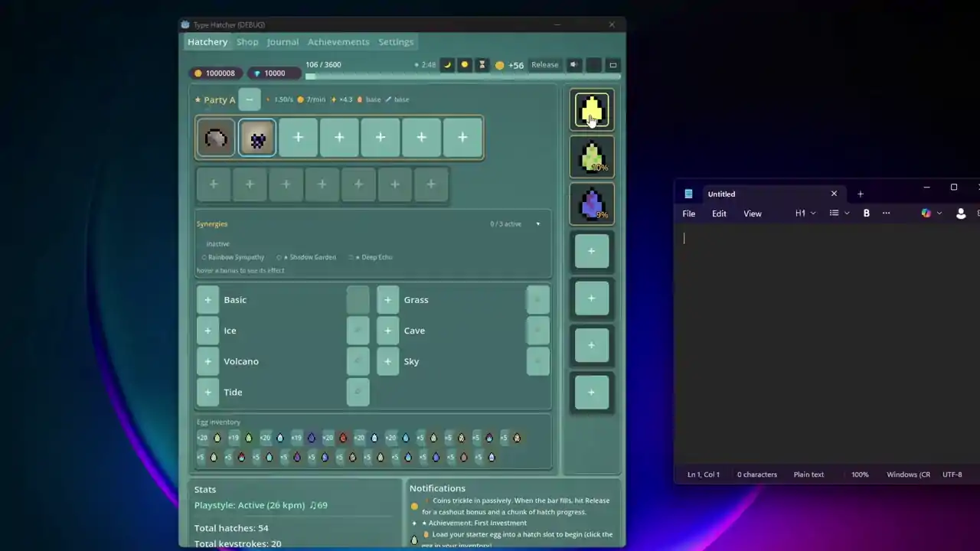Click the 106 / 3600 progress bar
Viewport: 980px width, 551px height.
coord(463,77)
